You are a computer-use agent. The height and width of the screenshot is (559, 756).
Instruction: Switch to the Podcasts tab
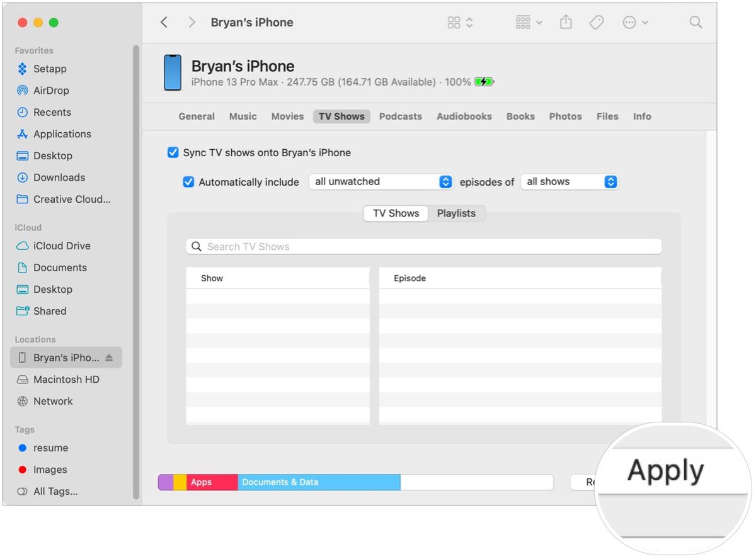click(400, 116)
